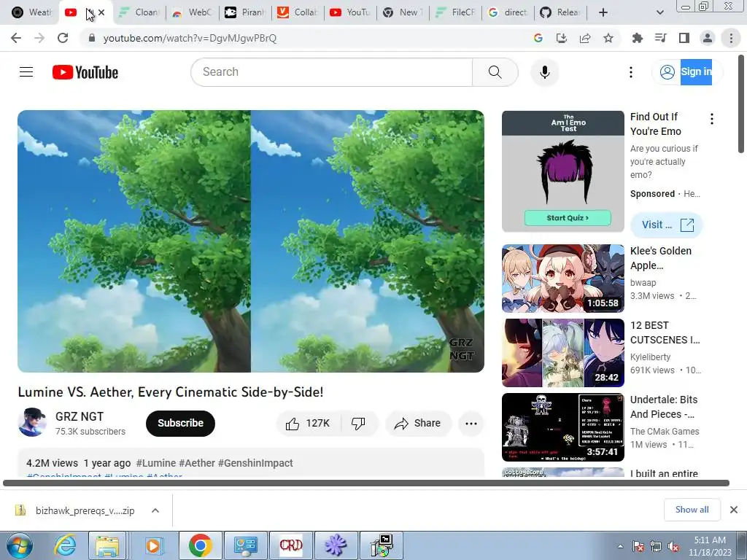Go forward with the browser forward arrow
Image resolution: width=747 pixels, height=560 pixels.
pos(39,38)
